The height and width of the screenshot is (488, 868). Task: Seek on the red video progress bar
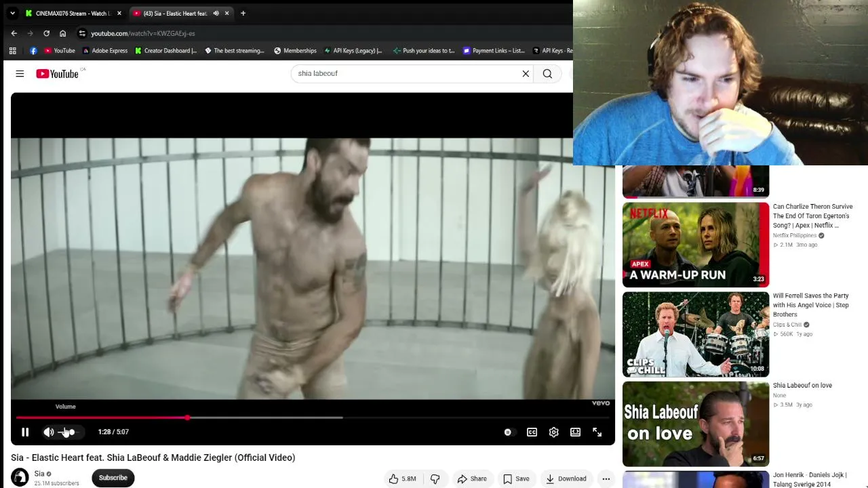click(x=313, y=418)
